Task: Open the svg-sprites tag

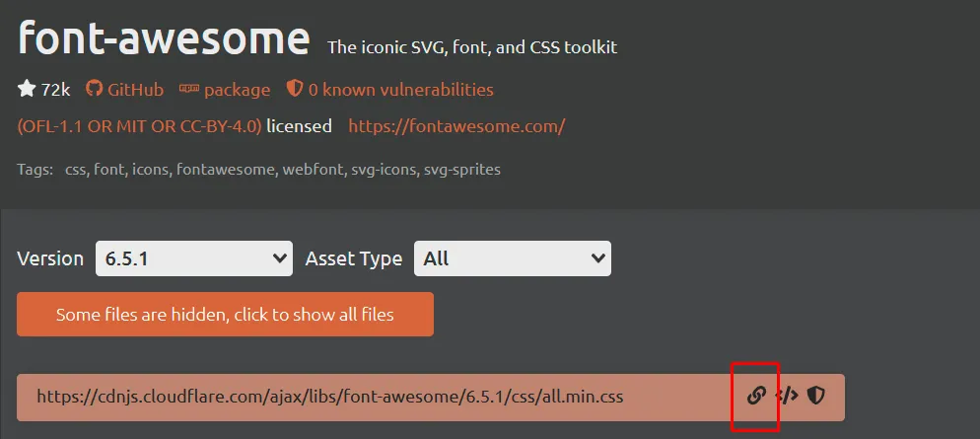Action: [462, 170]
